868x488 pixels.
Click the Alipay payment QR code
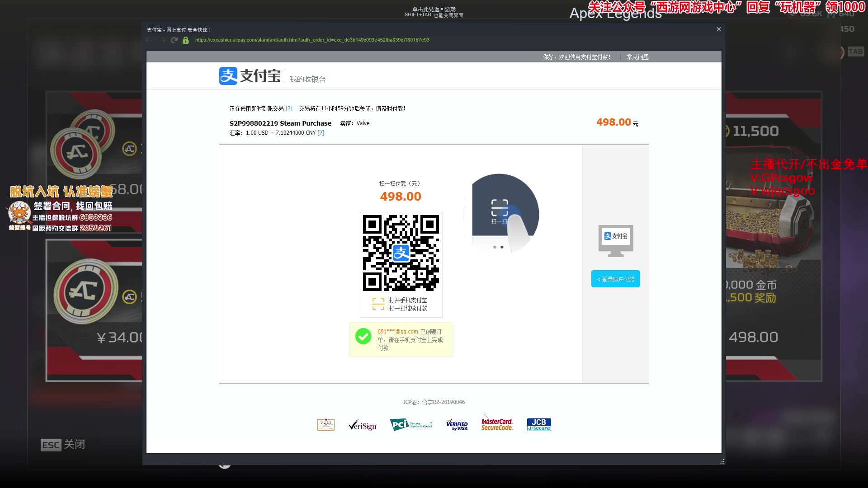[x=401, y=253]
